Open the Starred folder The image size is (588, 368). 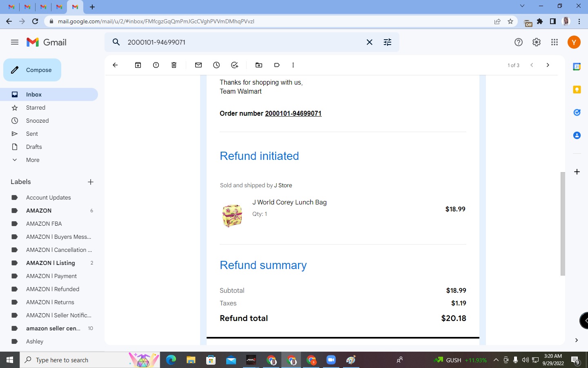pyautogui.click(x=49, y=108)
